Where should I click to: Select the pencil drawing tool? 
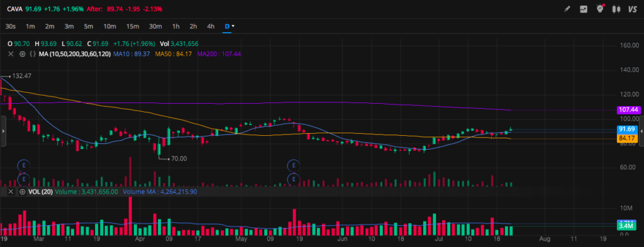pos(567,9)
